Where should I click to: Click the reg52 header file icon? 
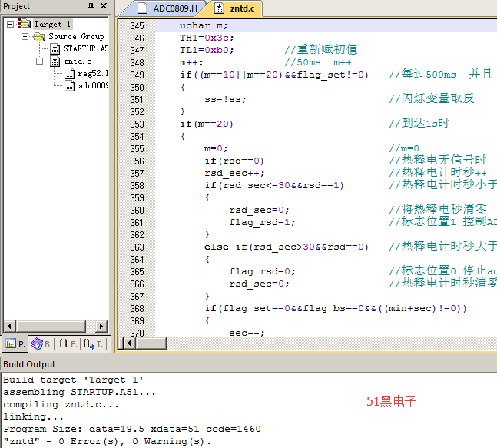[x=69, y=74]
